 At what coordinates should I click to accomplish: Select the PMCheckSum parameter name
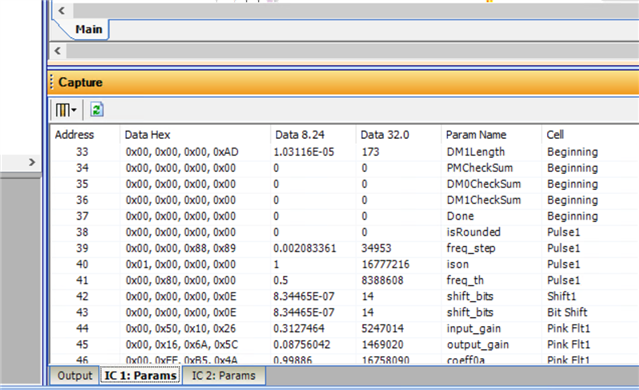coord(480,168)
